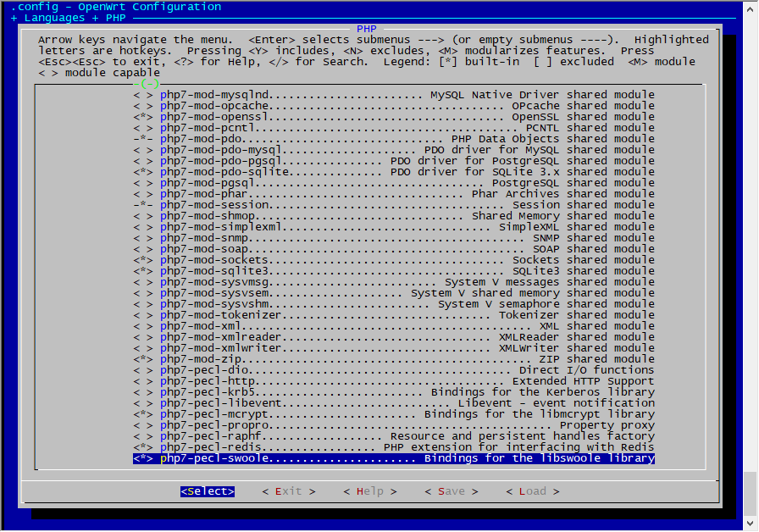Screen dimensions: 759x532
Task: Select the php7-mod-sysvmsg row
Action: (x=394, y=282)
